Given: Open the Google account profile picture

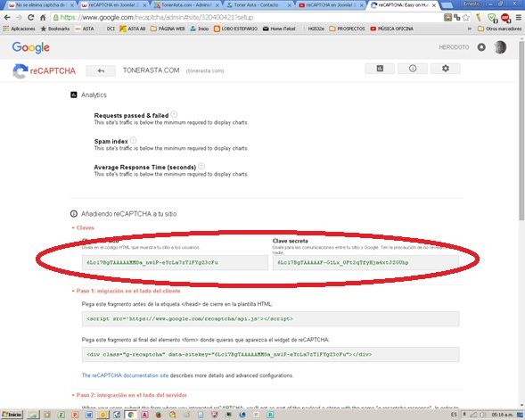Looking at the screenshot, I should click(500, 47).
